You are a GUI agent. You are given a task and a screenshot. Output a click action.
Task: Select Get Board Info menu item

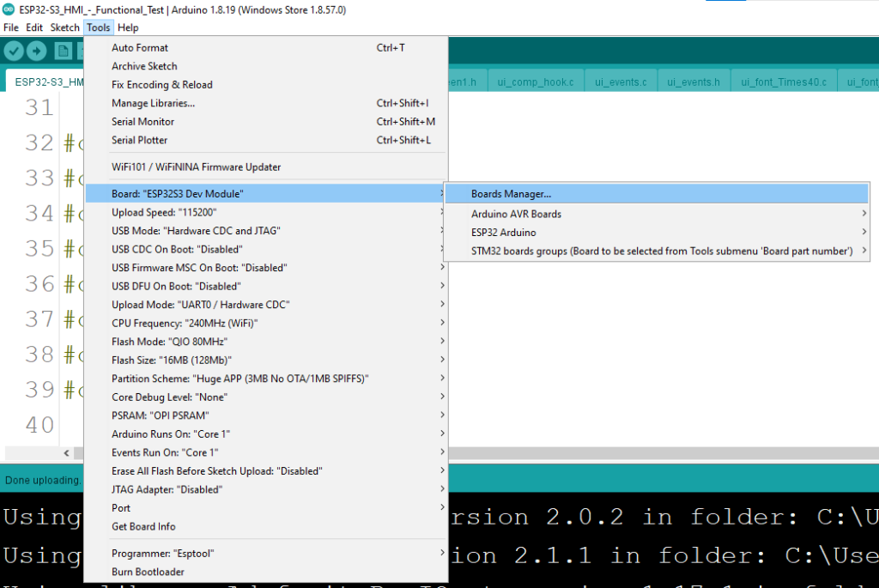coord(143,526)
